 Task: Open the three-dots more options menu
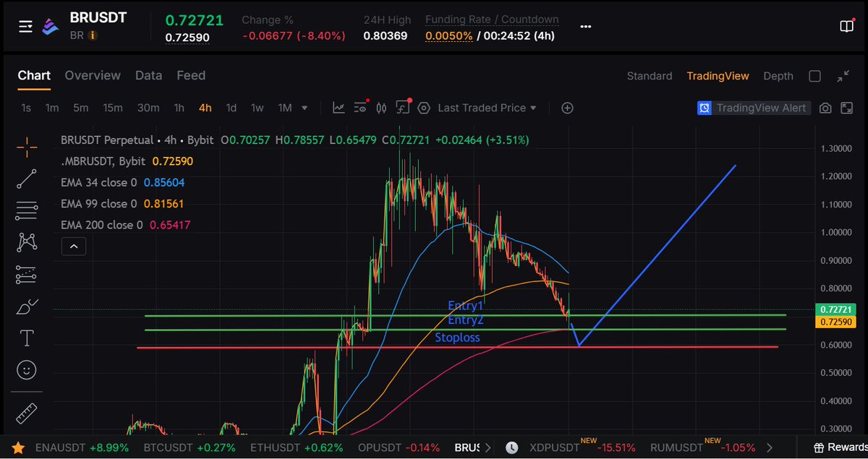[x=587, y=26]
